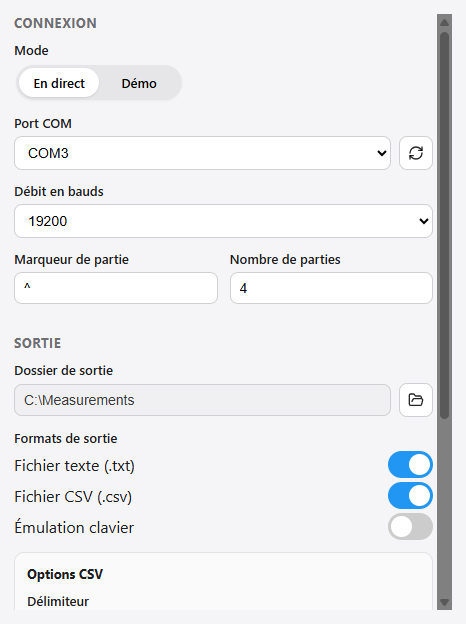Expand COM3 dropdown chevron

(x=382, y=153)
